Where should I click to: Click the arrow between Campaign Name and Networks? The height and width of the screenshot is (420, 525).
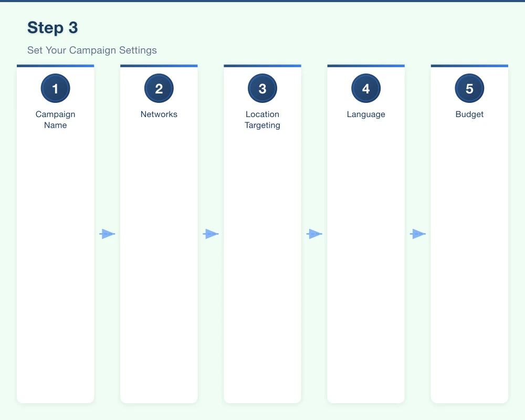tap(107, 233)
